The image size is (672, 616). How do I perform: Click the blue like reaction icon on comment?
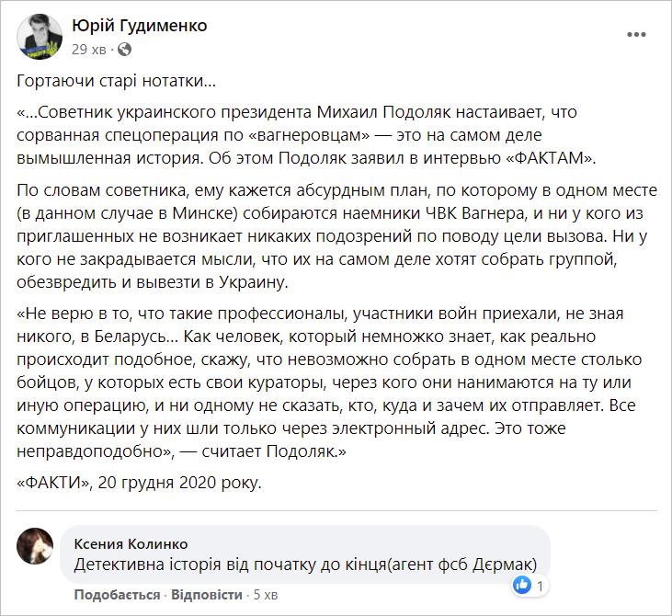coord(523,584)
